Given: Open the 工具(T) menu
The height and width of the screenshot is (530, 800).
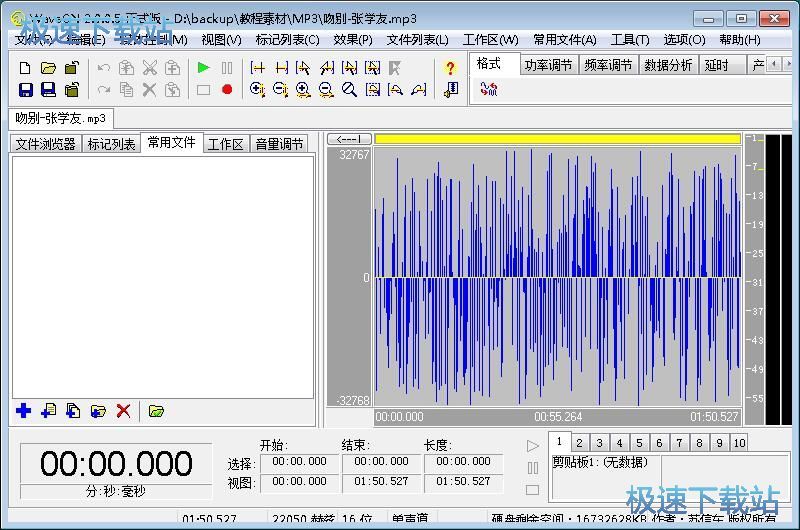Looking at the screenshot, I should pyautogui.click(x=630, y=40).
